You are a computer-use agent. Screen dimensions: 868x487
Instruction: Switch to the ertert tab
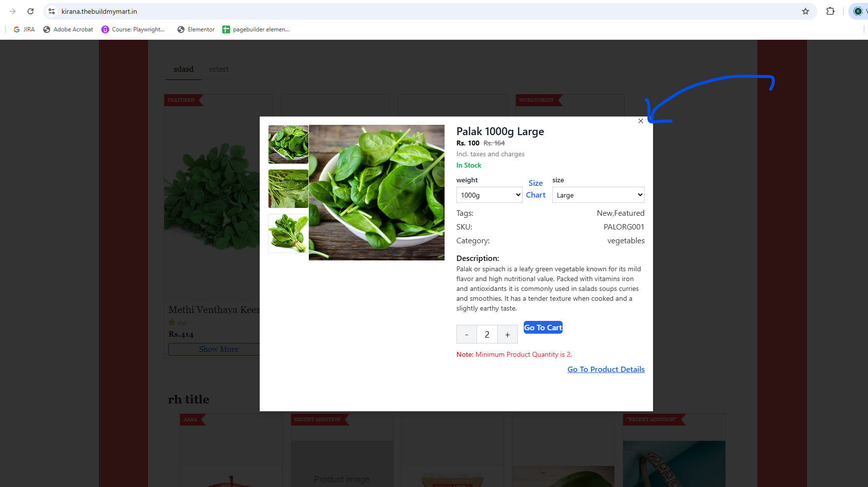(219, 69)
